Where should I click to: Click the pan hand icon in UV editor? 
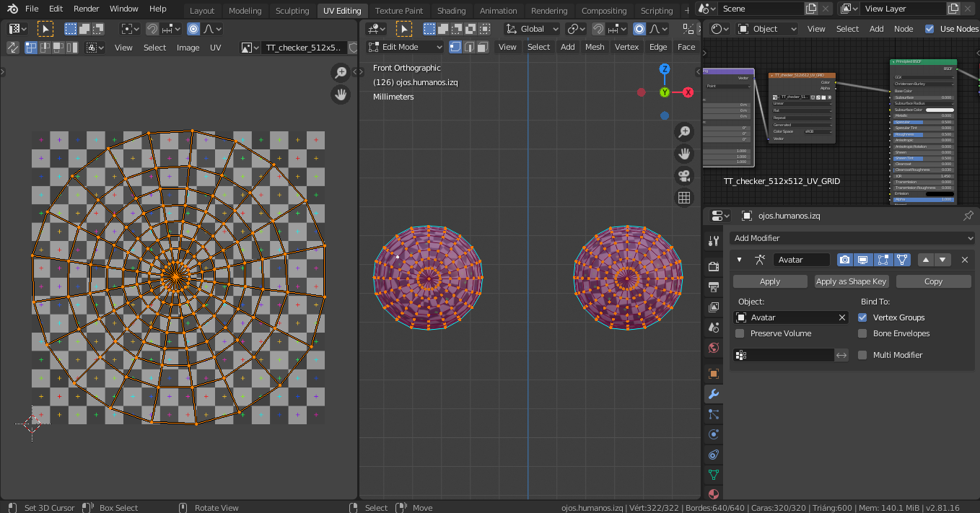340,94
